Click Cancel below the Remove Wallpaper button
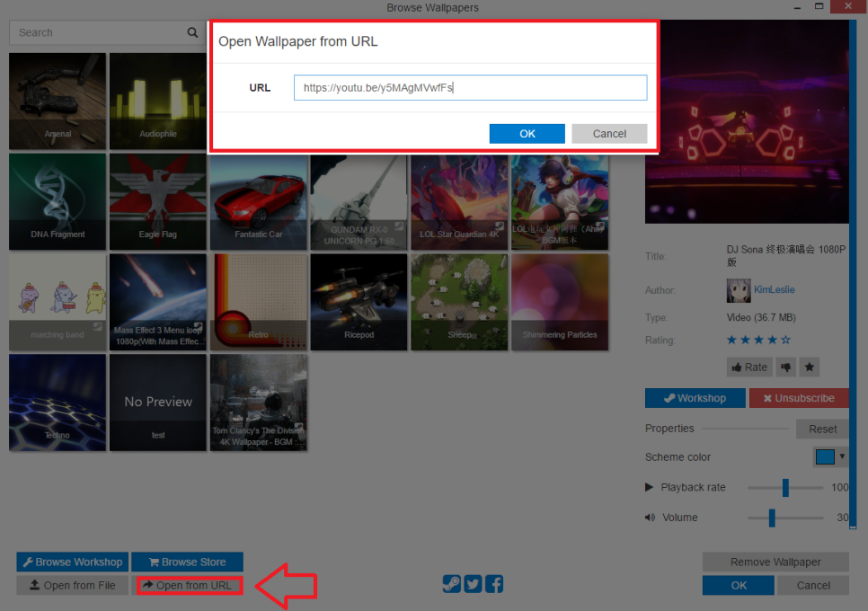Screen dimensions: 868x611 coord(812,585)
